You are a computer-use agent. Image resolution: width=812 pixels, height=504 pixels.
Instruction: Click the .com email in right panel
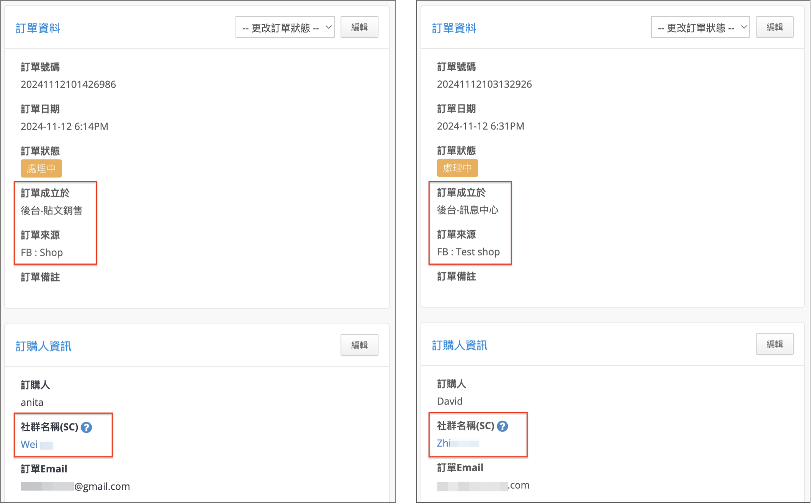pyautogui.click(x=483, y=485)
